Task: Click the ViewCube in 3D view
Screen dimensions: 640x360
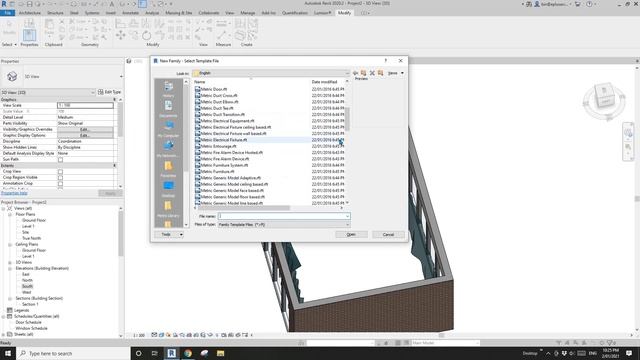Action: pos(604,97)
